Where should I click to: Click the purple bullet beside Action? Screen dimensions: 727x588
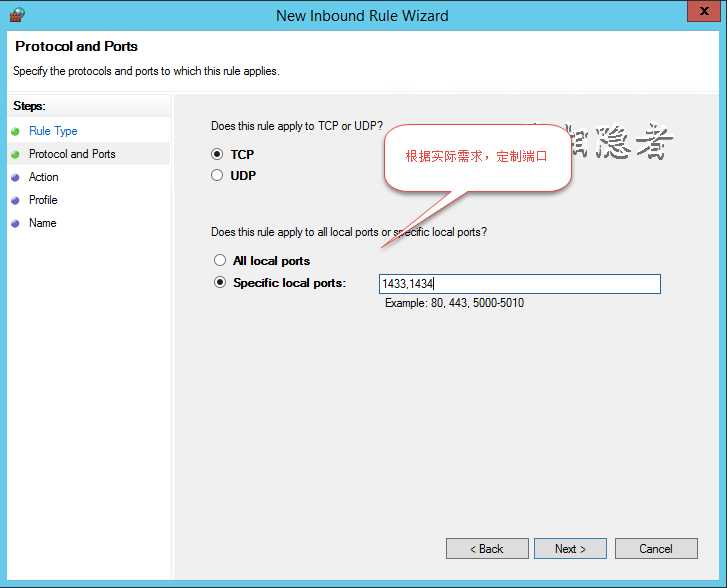(x=15, y=178)
